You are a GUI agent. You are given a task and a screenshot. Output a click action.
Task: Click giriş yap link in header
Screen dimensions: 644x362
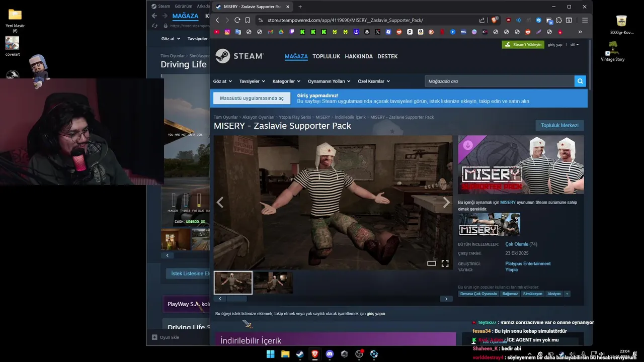coord(555,44)
